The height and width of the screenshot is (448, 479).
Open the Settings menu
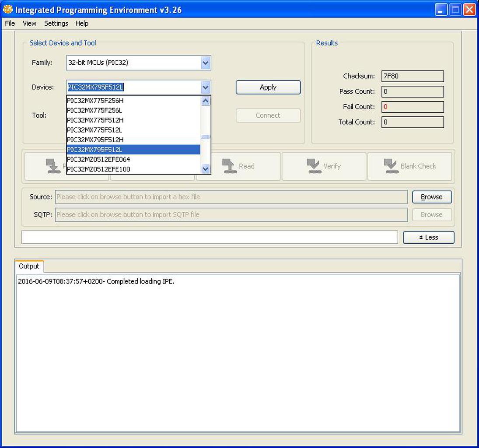point(56,23)
